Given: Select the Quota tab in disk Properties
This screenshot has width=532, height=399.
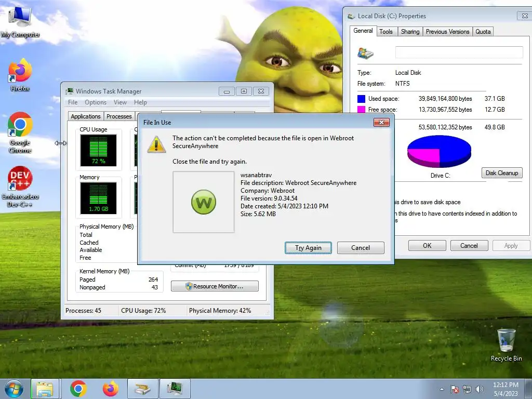Looking at the screenshot, I should pos(483,32).
